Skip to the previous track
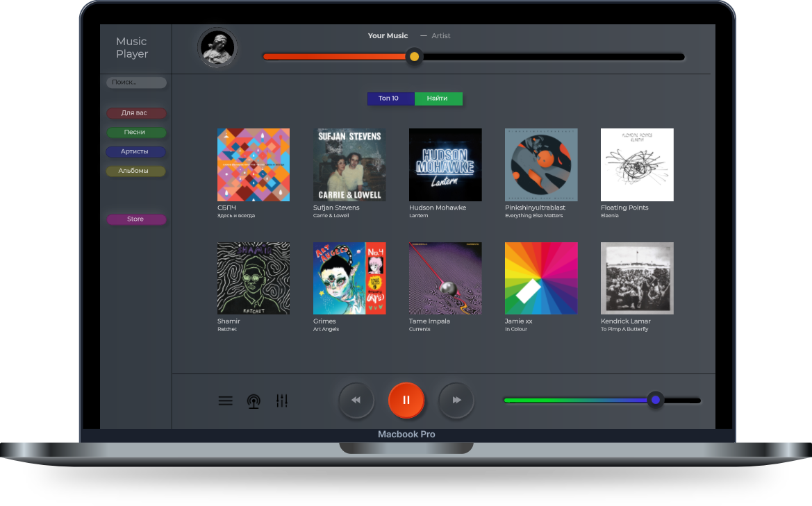This screenshot has height=506, width=812. 356,400
